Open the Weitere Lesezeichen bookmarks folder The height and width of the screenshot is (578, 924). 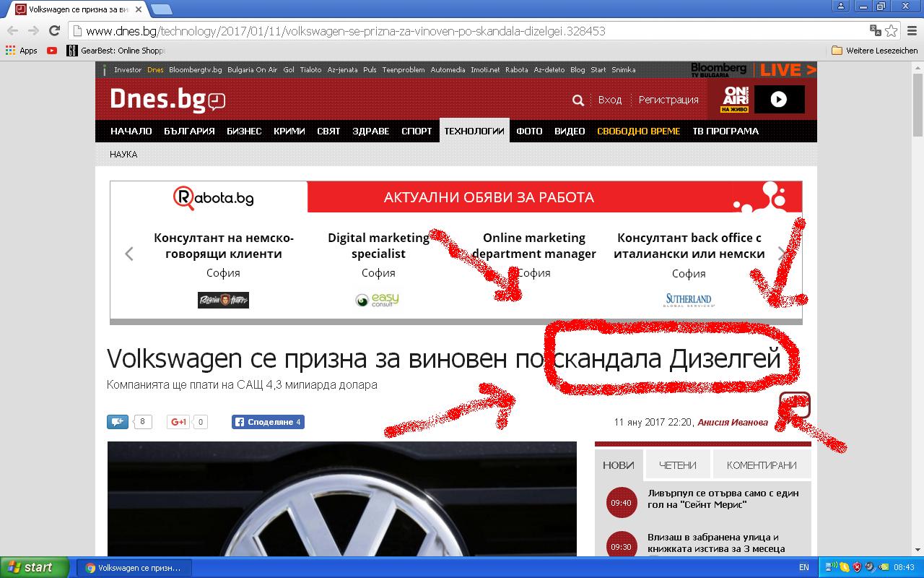874,51
